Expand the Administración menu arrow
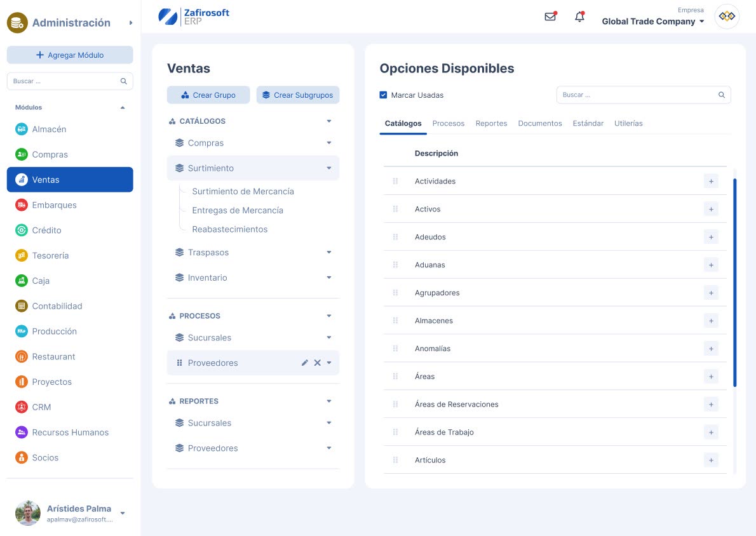 pyautogui.click(x=131, y=23)
